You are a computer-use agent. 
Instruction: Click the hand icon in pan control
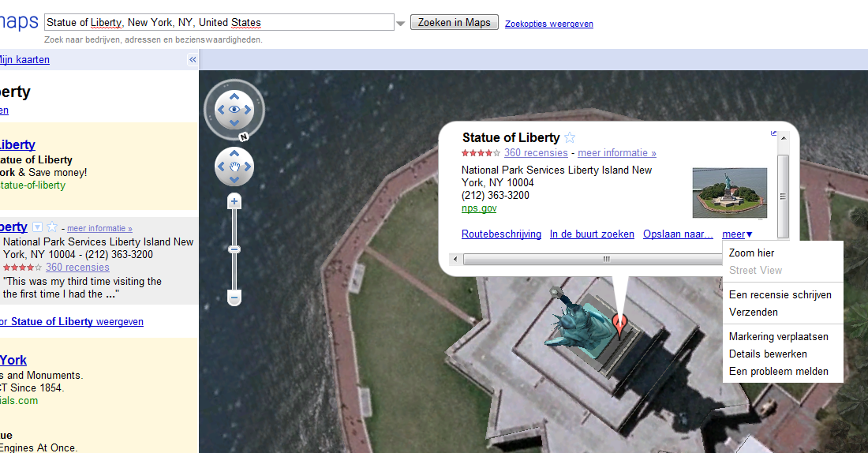234,167
